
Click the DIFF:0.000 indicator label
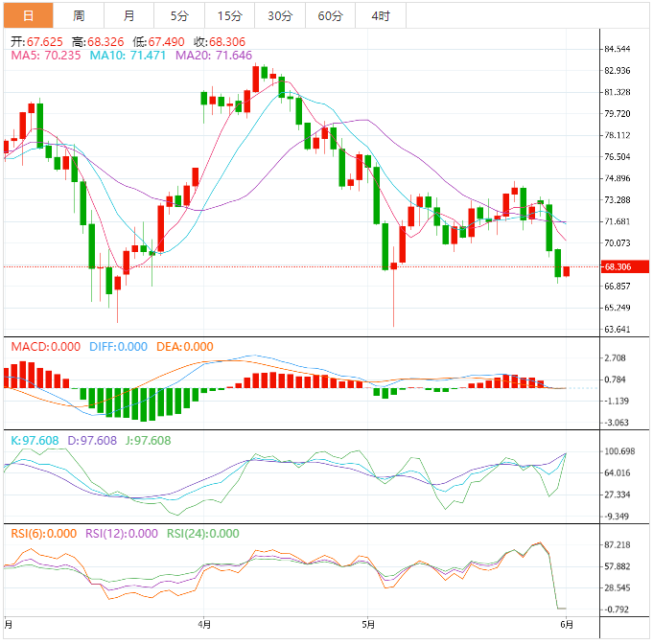(118, 347)
